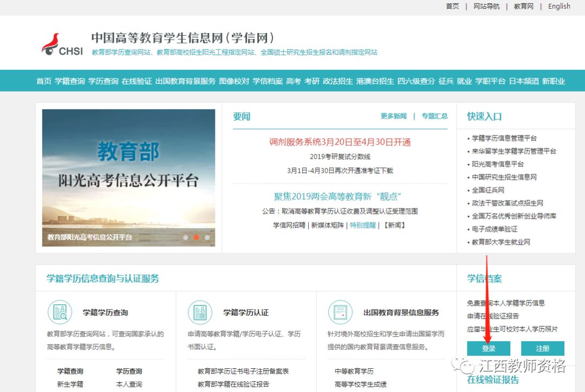This screenshot has width=585, height=392.
Task: Open 本人查询 link
Action: pyautogui.click(x=129, y=384)
